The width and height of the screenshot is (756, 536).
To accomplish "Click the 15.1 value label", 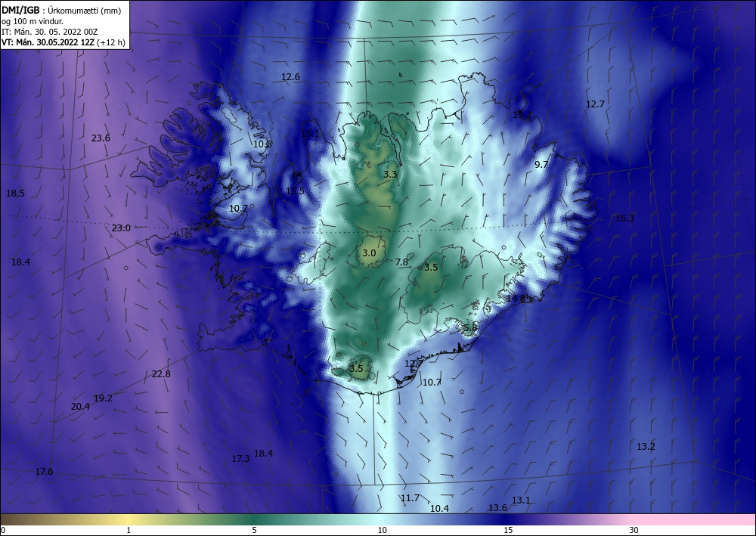I will click(x=309, y=134).
